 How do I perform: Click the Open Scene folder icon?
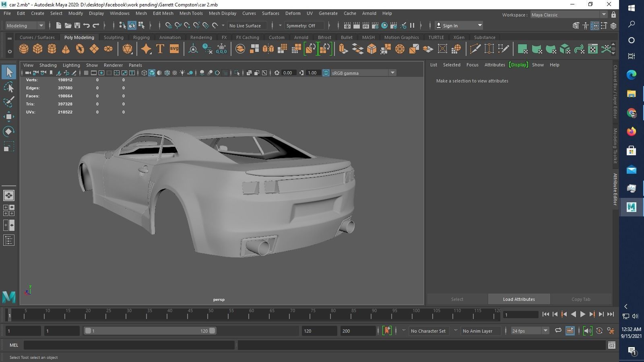[68, 25]
